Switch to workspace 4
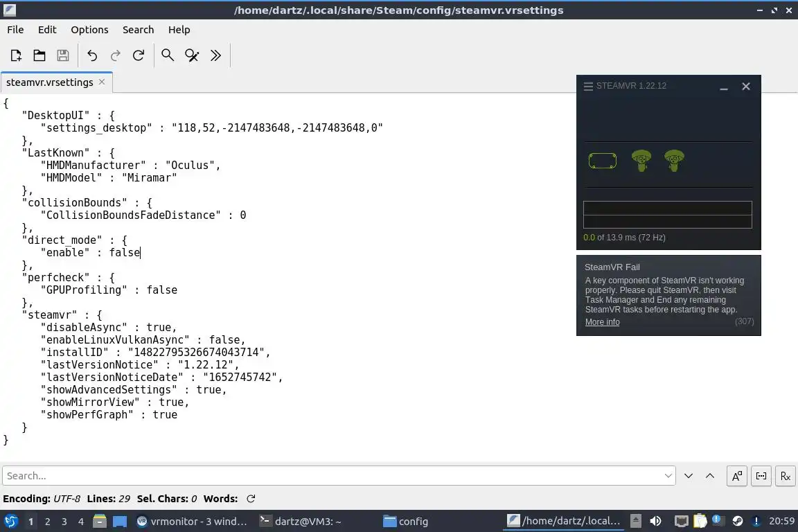The height and width of the screenshot is (532, 798). click(x=81, y=522)
